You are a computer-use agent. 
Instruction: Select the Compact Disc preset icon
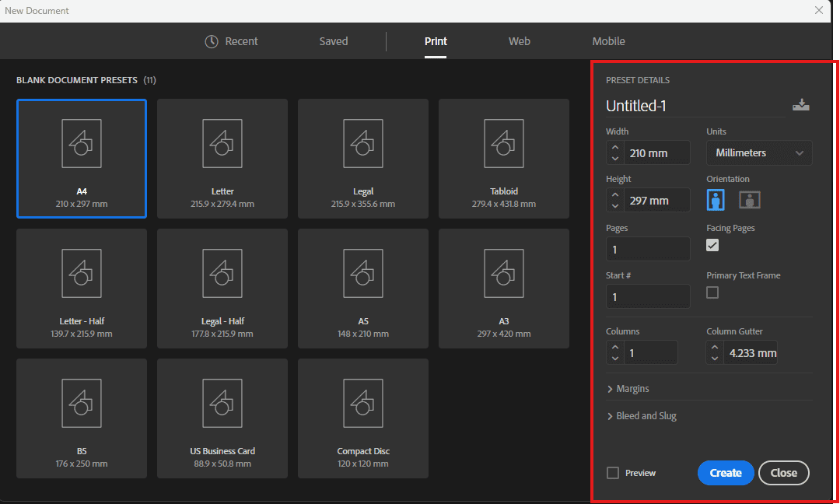[362, 403]
